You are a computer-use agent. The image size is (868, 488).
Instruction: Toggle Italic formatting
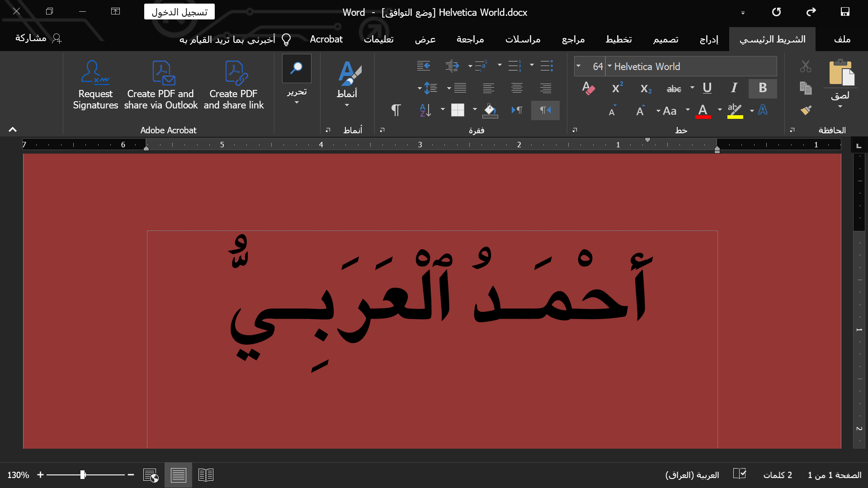click(734, 88)
